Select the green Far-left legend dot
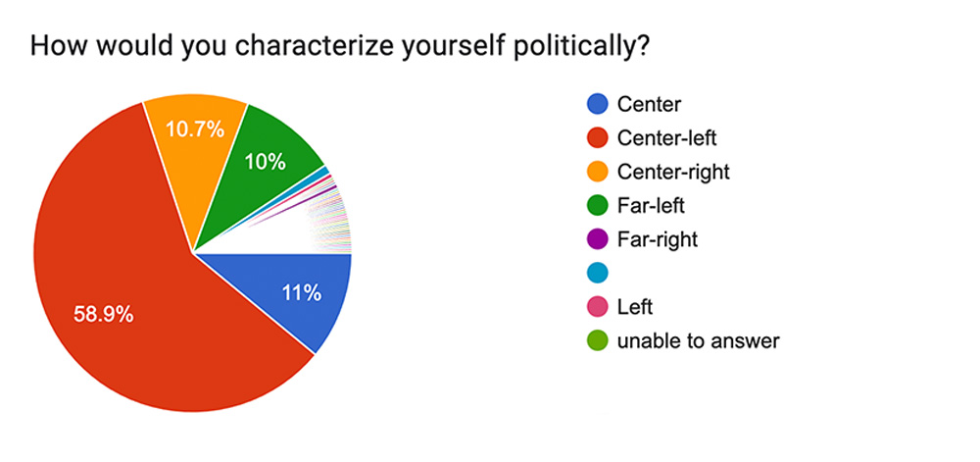 click(596, 205)
